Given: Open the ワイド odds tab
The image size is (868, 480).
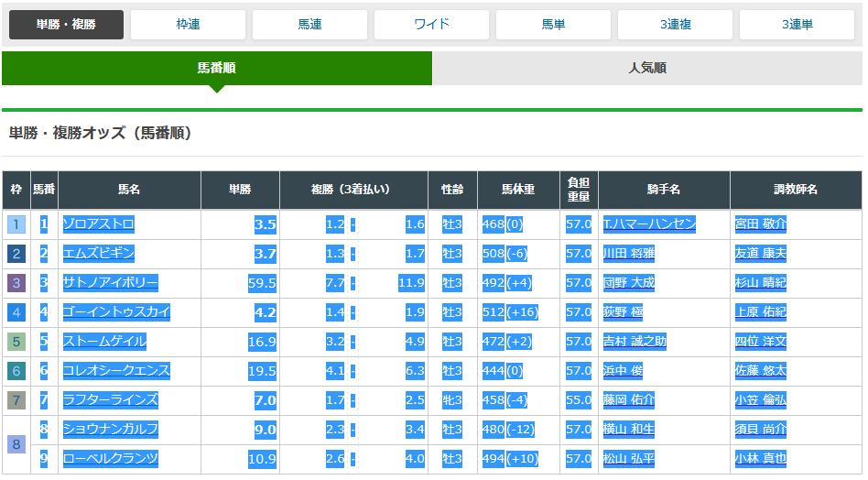Looking at the screenshot, I should pos(431,25).
